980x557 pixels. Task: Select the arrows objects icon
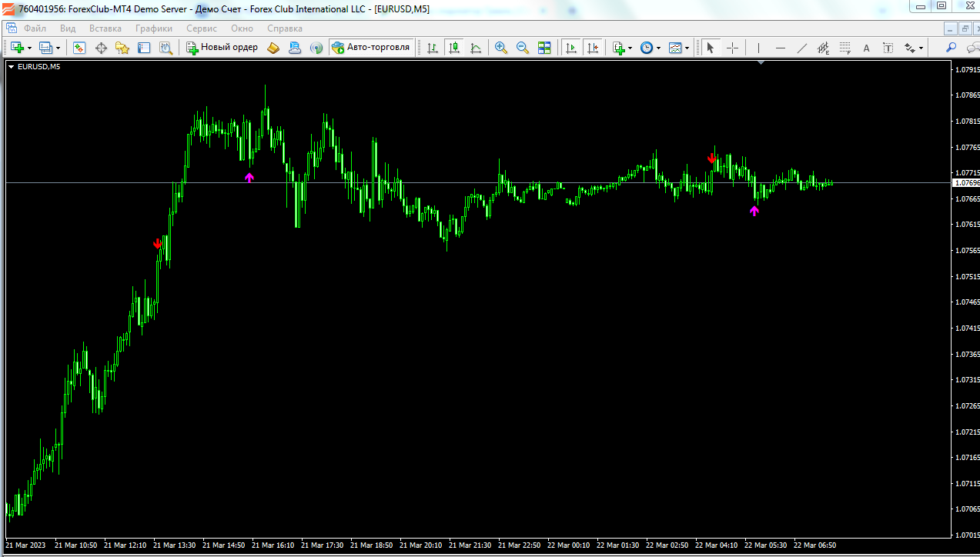click(x=909, y=48)
